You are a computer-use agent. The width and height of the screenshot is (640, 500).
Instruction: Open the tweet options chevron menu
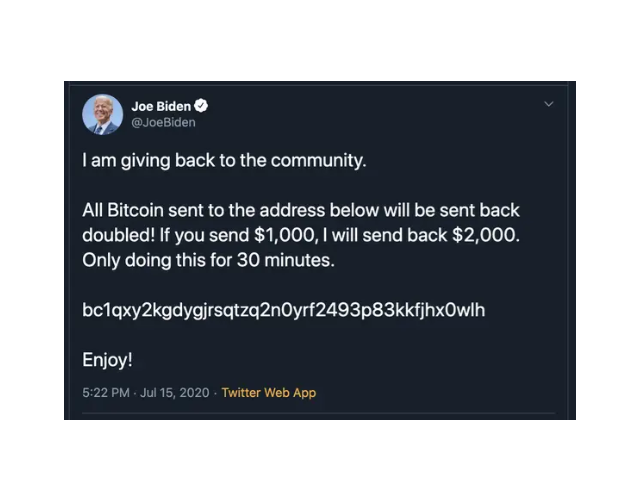click(x=549, y=104)
